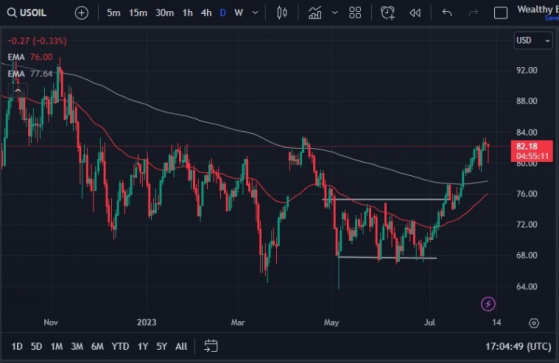Set the date range to 5Y
The image size is (559, 363).
[x=161, y=346]
